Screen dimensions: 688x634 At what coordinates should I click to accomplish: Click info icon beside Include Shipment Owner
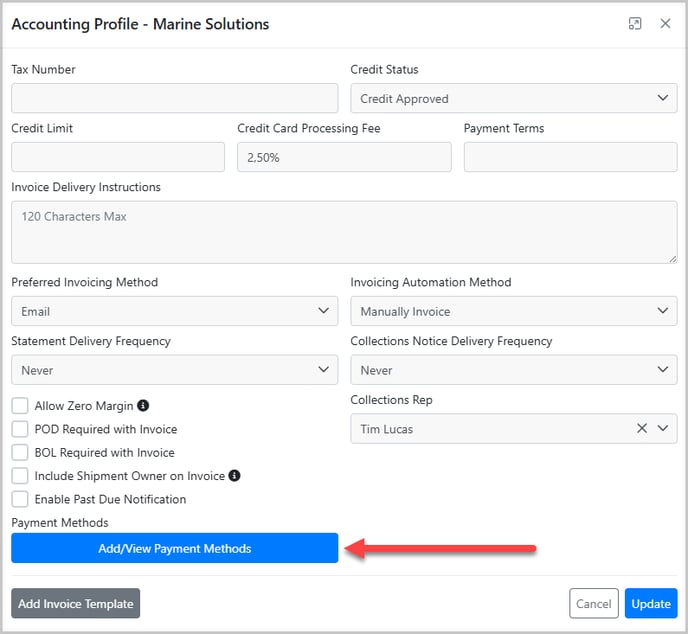[234, 476]
